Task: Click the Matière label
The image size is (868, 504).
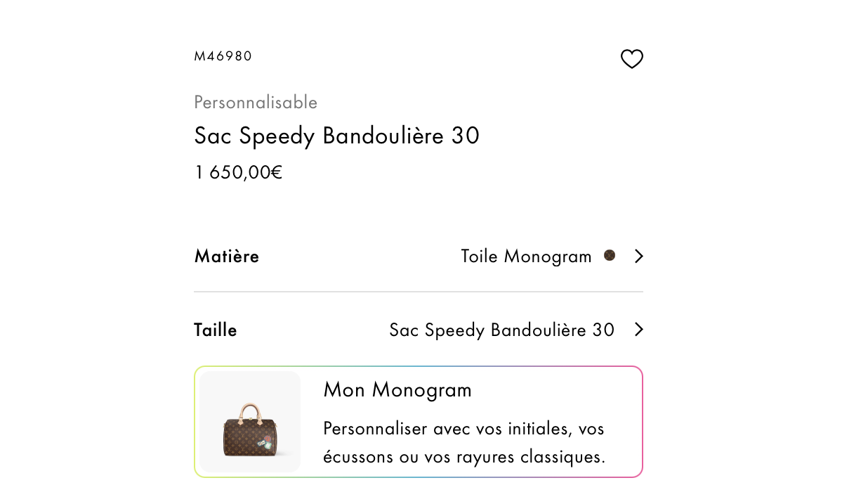Action: pos(227,257)
